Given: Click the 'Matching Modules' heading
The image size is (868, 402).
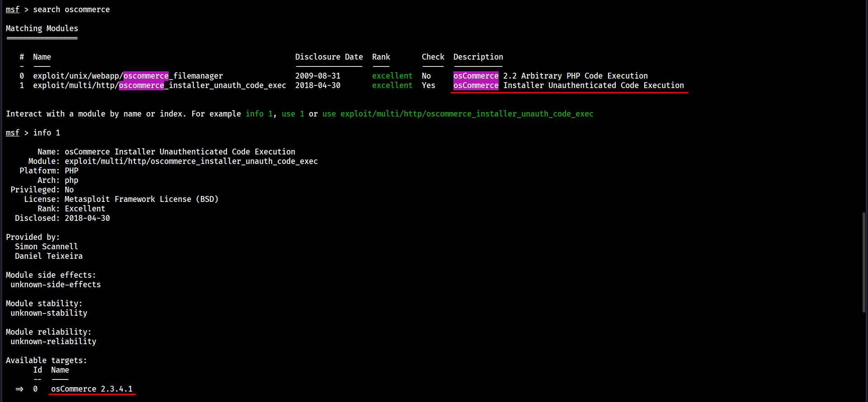Looking at the screenshot, I should click(x=42, y=28).
